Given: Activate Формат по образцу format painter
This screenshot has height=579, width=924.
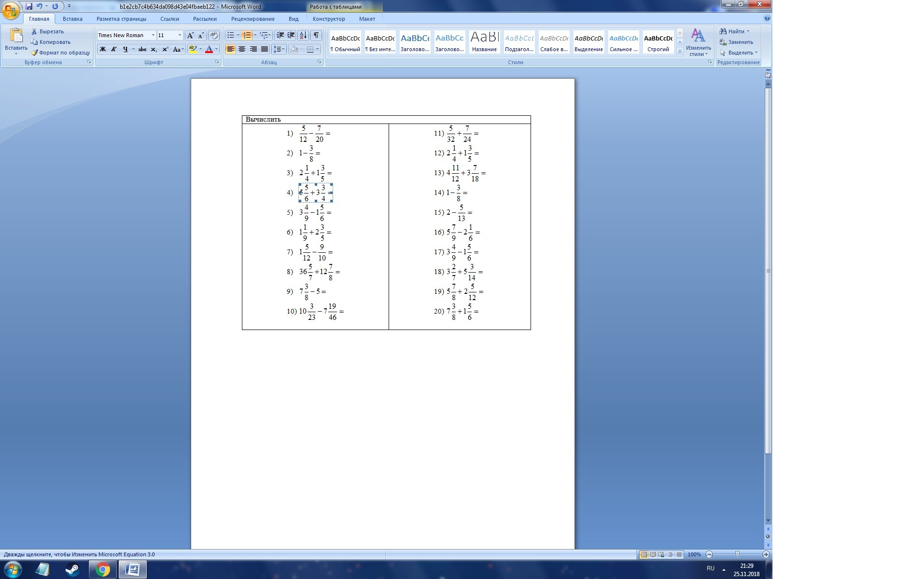Looking at the screenshot, I should pyautogui.click(x=60, y=53).
